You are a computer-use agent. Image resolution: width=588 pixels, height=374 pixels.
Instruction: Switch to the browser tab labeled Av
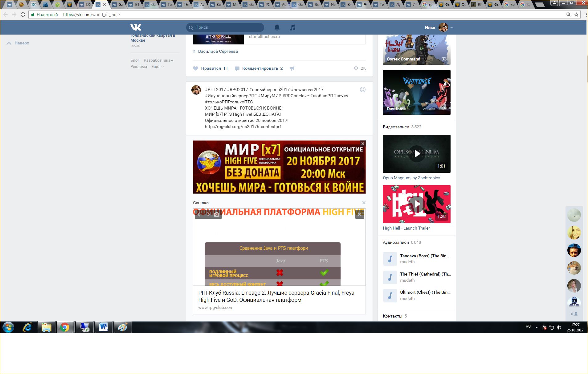[199, 5]
